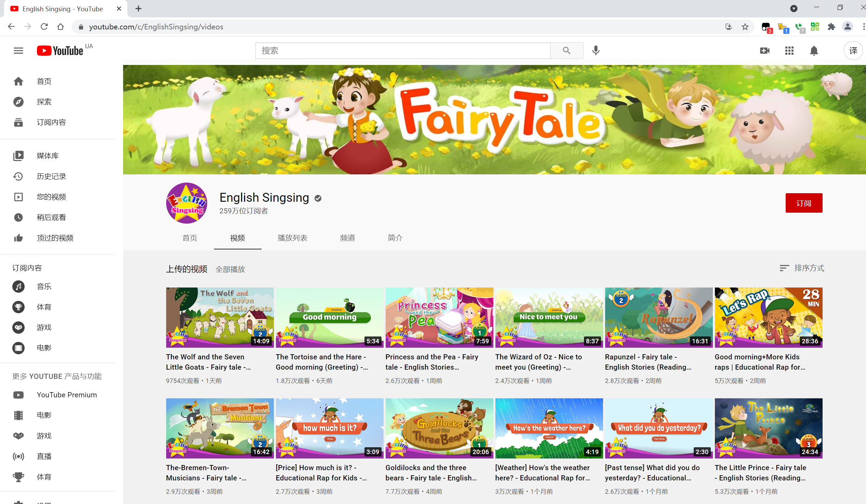Screen dimensions: 866x504
Task: Open Princess and the Pea video title
Action: pyautogui.click(x=431, y=362)
